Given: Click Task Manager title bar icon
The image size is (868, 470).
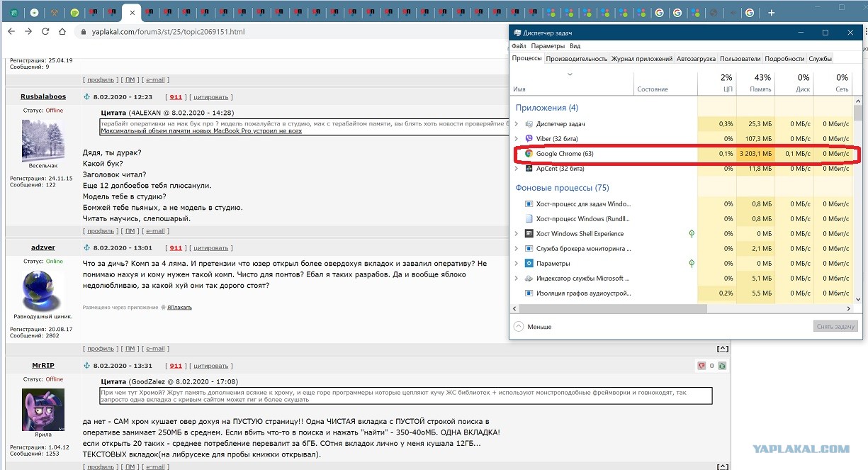Looking at the screenshot, I should coord(517,33).
